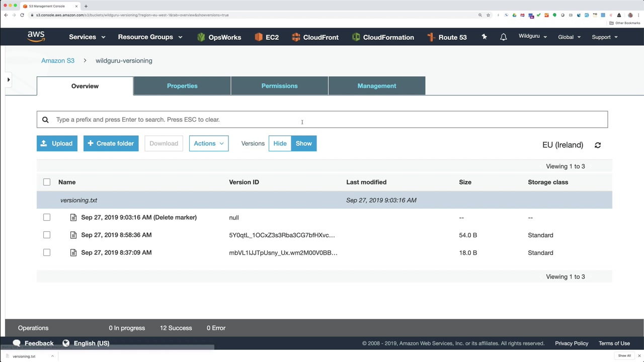Open the notifications bell
The image size is (644, 362).
pos(503,37)
